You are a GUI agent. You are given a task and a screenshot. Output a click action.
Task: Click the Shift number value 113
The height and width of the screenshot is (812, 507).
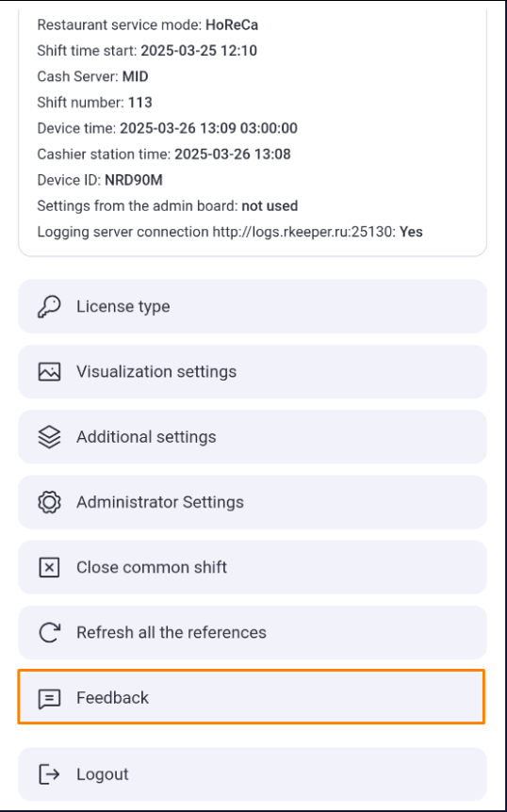tap(140, 103)
